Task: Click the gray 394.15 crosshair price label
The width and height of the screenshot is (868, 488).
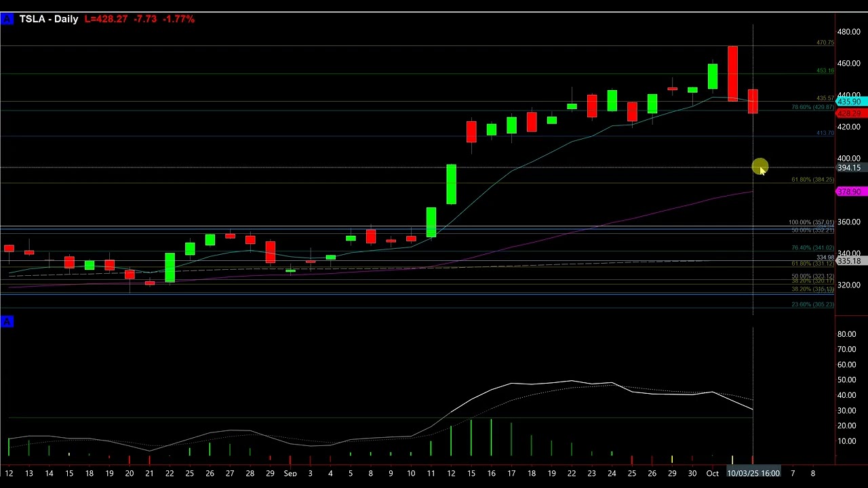Action: pyautogui.click(x=848, y=167)
